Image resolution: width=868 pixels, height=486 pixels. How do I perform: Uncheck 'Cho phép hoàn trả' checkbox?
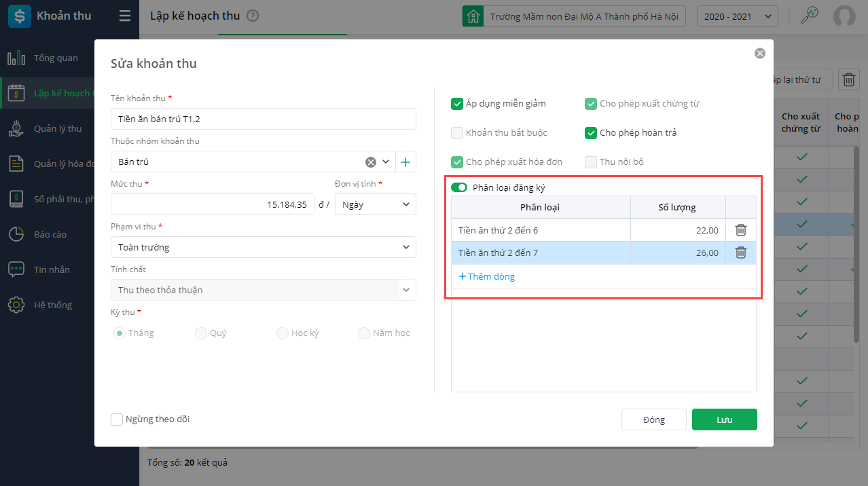tap(591, 133)
